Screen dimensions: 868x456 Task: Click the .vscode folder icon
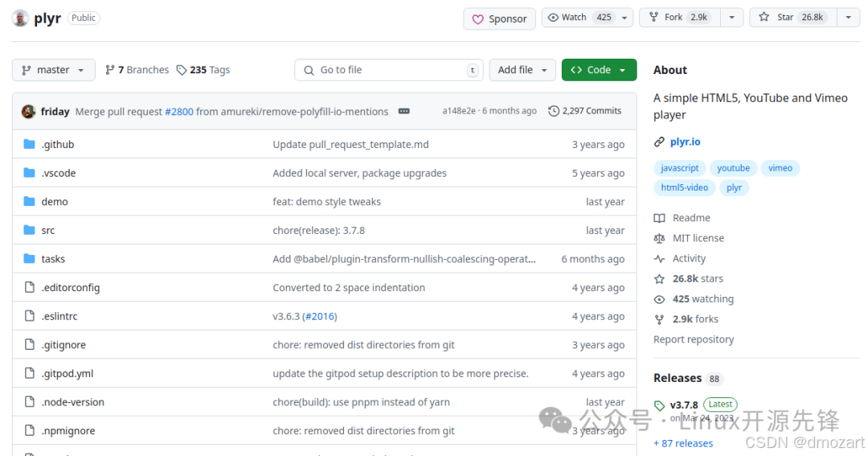[x=30, y=173]
